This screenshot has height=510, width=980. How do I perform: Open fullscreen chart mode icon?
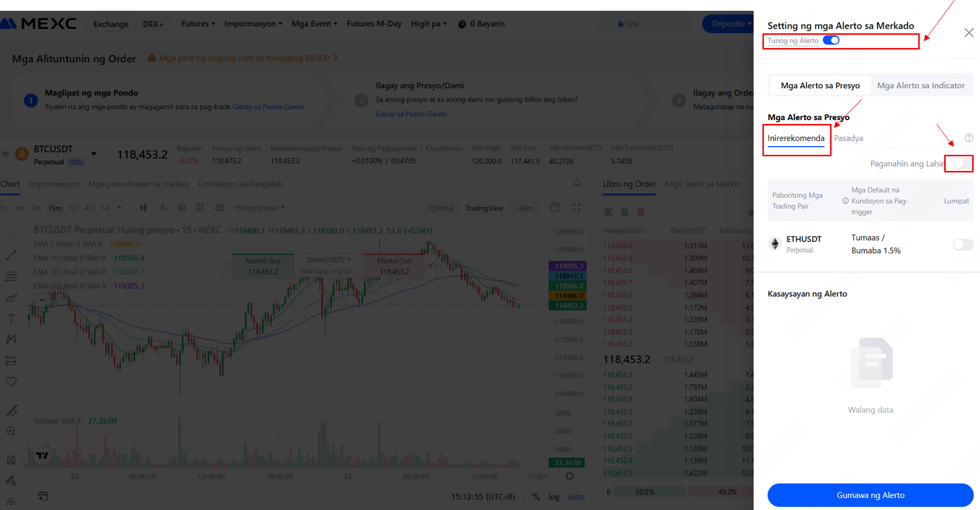click(576, 208)
